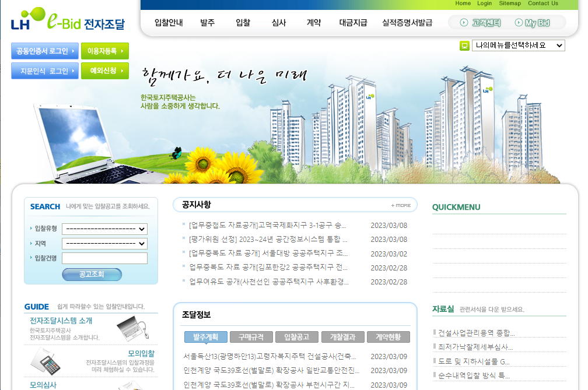Click the LH e-Bid 전자조달 logo

68,19
